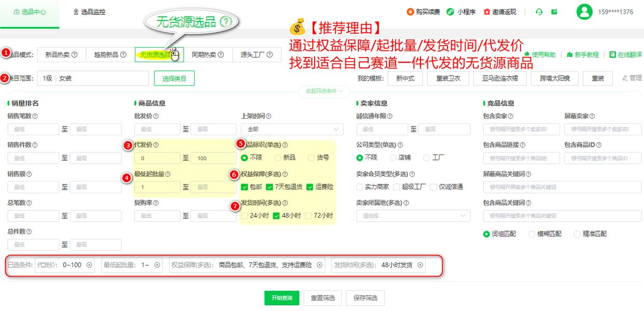Click help icon beside 批发价
644x311 pixels.
[156, 116]
